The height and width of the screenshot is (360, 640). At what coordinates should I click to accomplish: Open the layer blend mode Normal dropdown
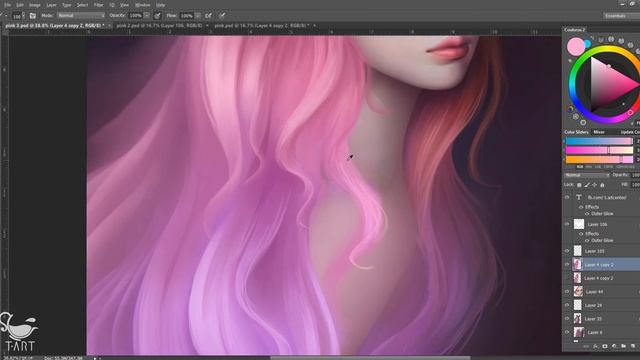coord(587,175)
